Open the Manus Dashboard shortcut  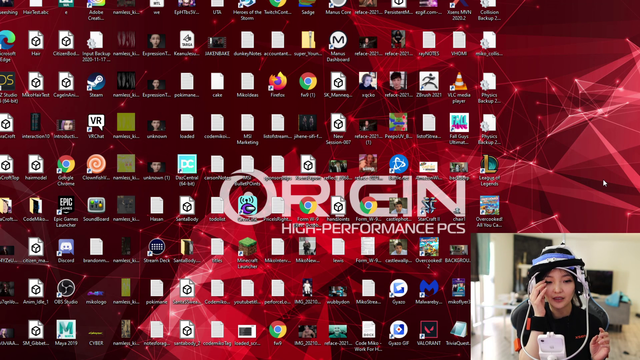point(338,40)
